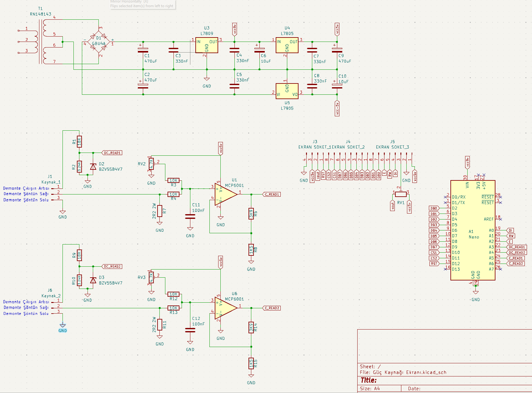Select capacitor C11 100nF
This screenshot has width=532, height=393.
[x=190, y=216]
